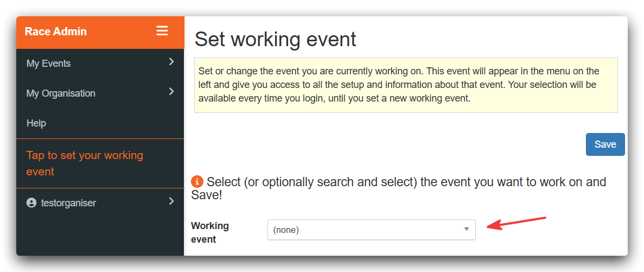Click the user avatar icon beside testorganiser
644x272 pixels.
point(31,203)
